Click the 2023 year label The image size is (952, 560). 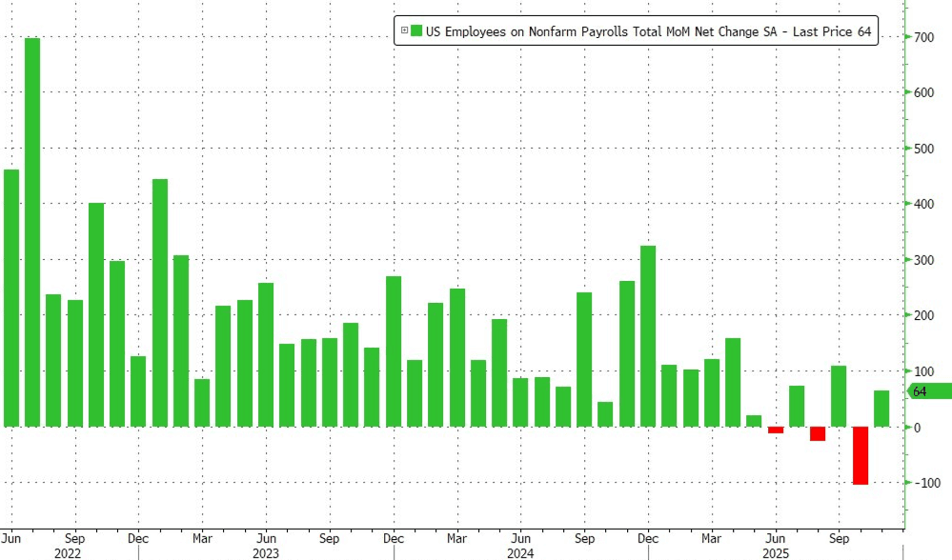265,551
